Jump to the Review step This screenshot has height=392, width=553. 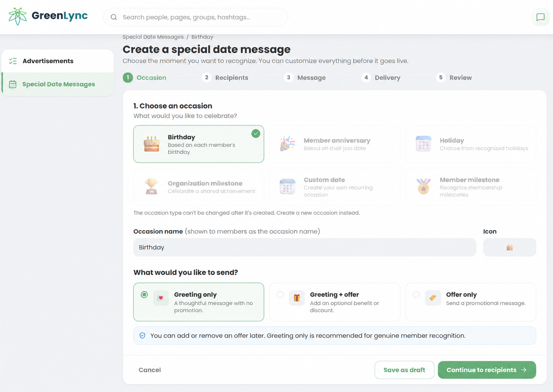click(454, 78)
